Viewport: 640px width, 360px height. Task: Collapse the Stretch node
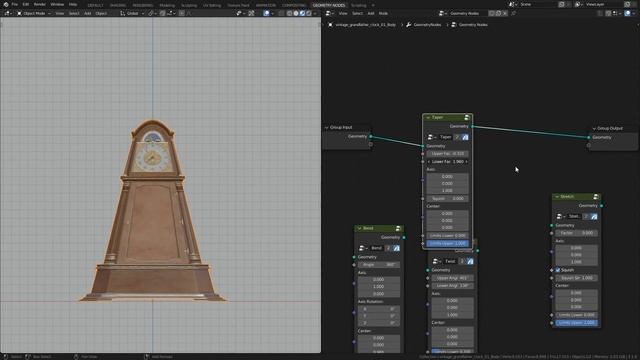point(557,197)
